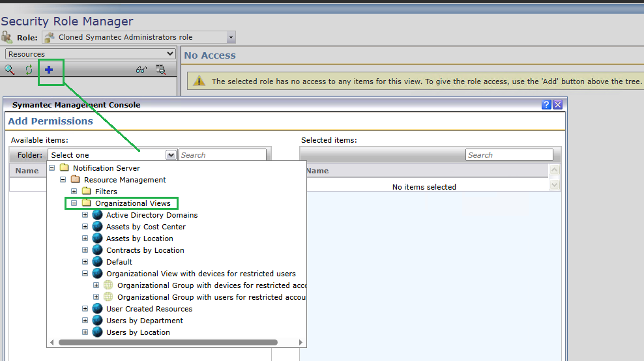644x361 pixels.
Task: Click the Resource Management folder icon
Action: tap(75, 179)
